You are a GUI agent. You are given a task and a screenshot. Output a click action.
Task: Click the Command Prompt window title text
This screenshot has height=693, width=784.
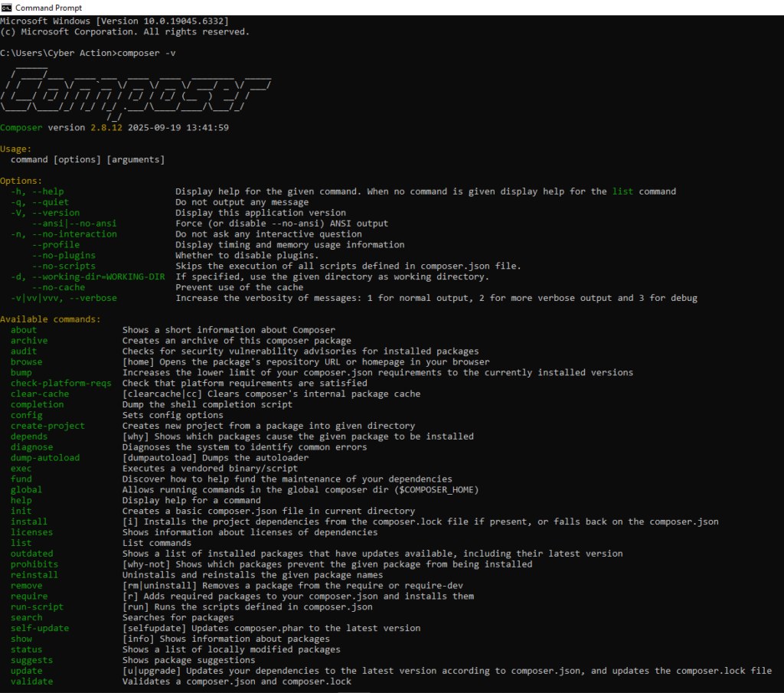(x=48, y=8)
